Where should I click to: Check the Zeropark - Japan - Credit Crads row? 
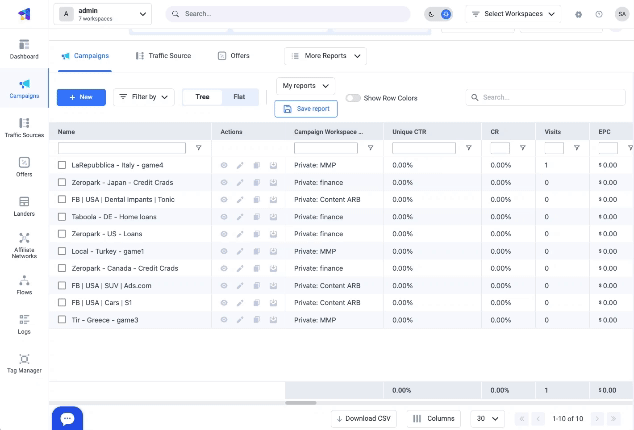(x=62, y=182)
